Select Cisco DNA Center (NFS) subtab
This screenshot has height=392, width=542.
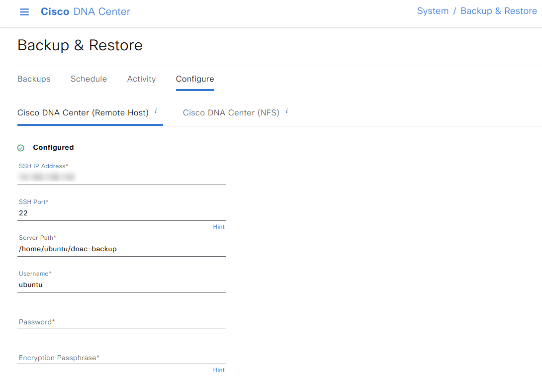[231, 113]
